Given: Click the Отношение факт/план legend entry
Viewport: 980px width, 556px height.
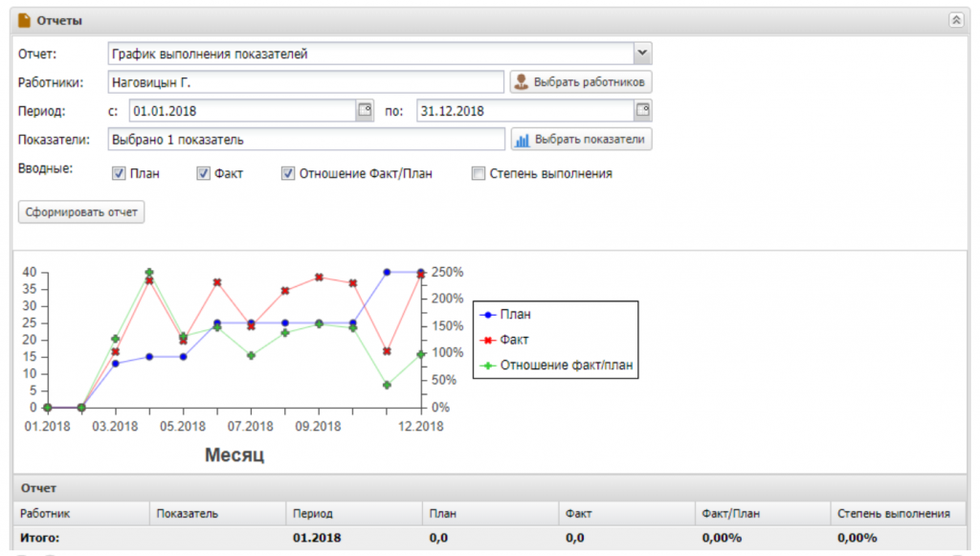Looking at the screenshot, I should click(556, 366).
